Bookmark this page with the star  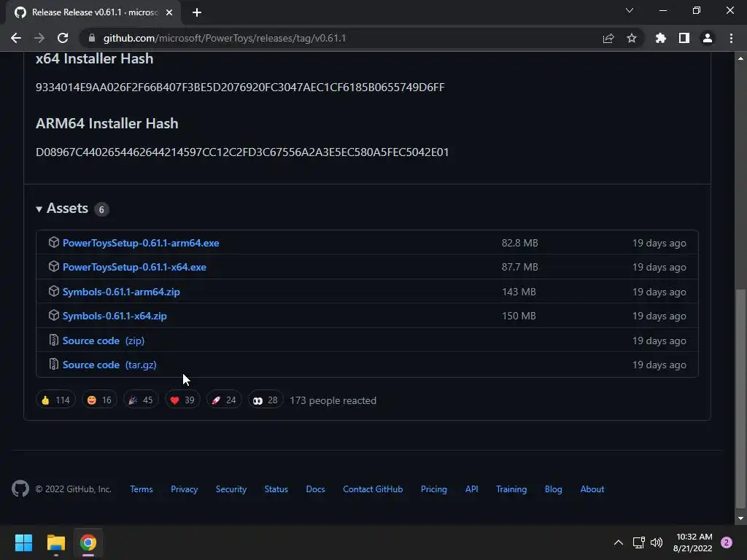tap(632, 38)
